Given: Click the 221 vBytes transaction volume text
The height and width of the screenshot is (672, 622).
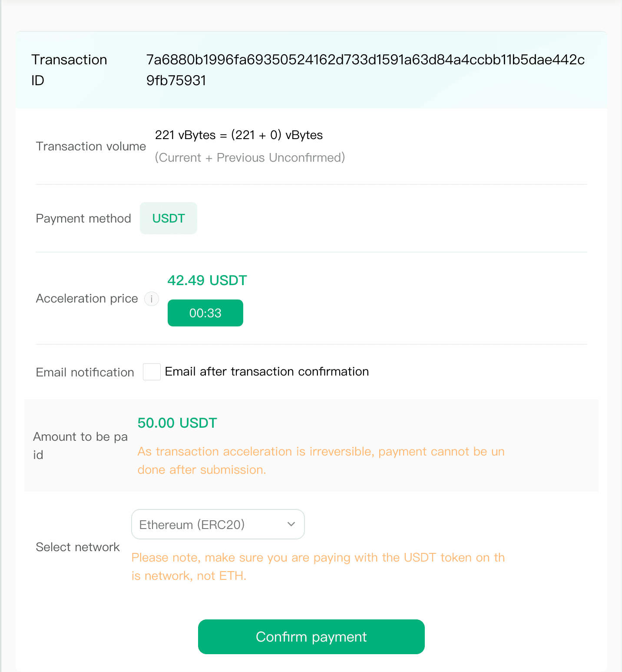Looking at the screenshot, I should (x=239, y=135).
